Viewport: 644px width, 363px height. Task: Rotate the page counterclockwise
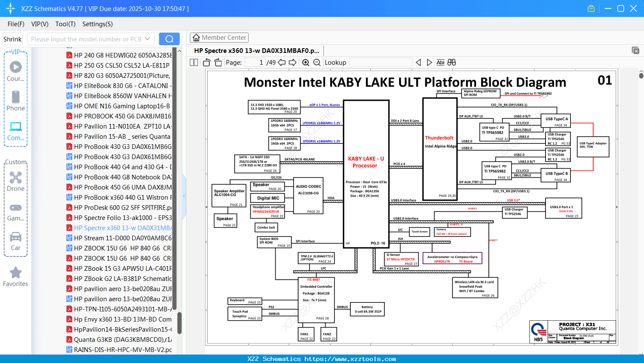point(207,62)
